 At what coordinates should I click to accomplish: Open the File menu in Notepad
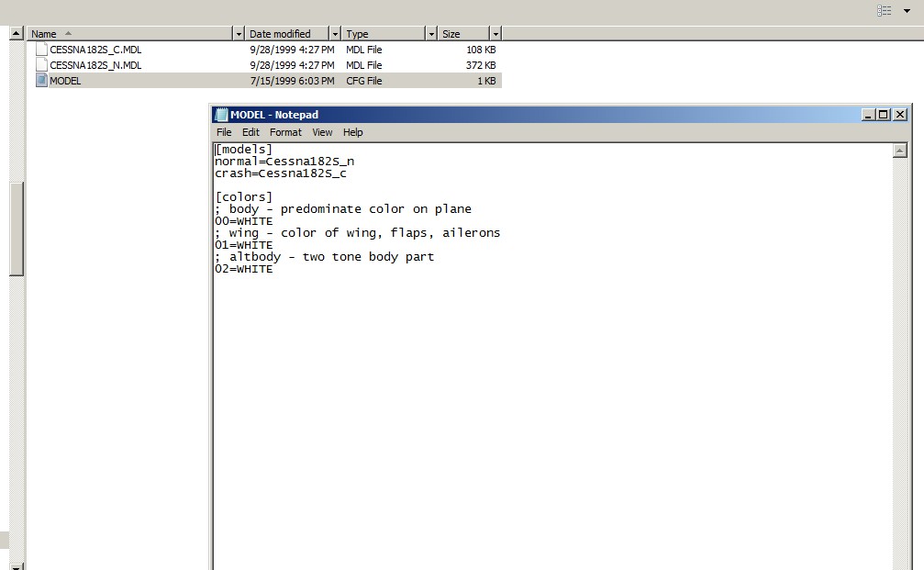tap(224, 132)
